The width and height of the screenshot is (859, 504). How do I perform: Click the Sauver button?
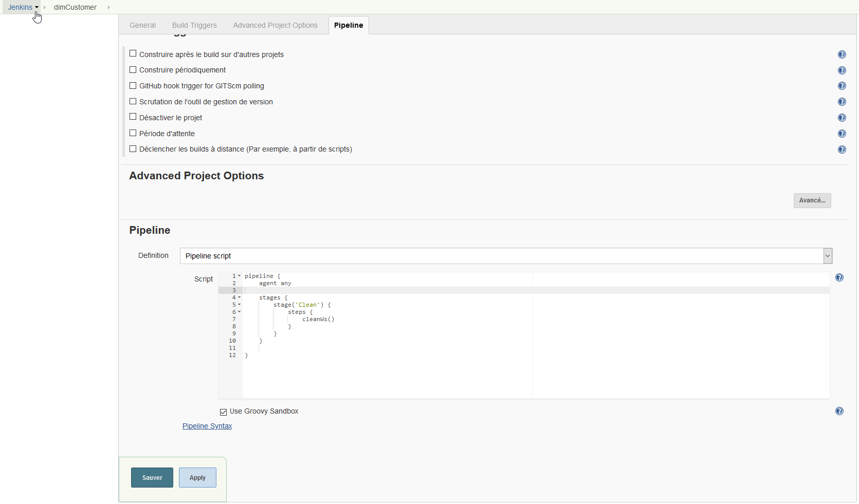tap(152, 478)
